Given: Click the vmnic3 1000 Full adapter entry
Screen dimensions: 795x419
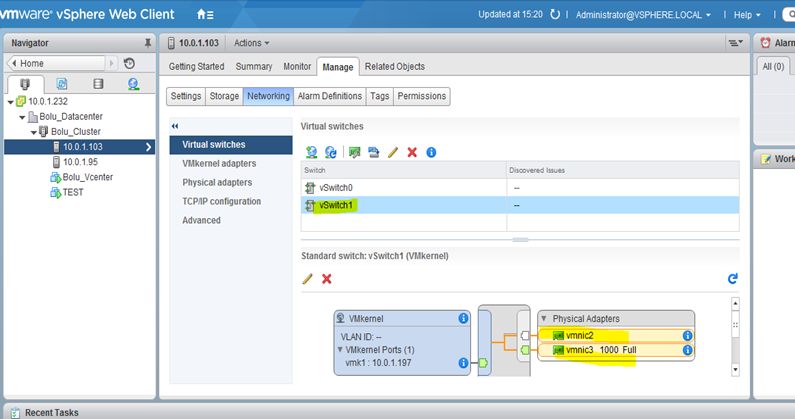Looking at the screenshot, I should 616,350.
